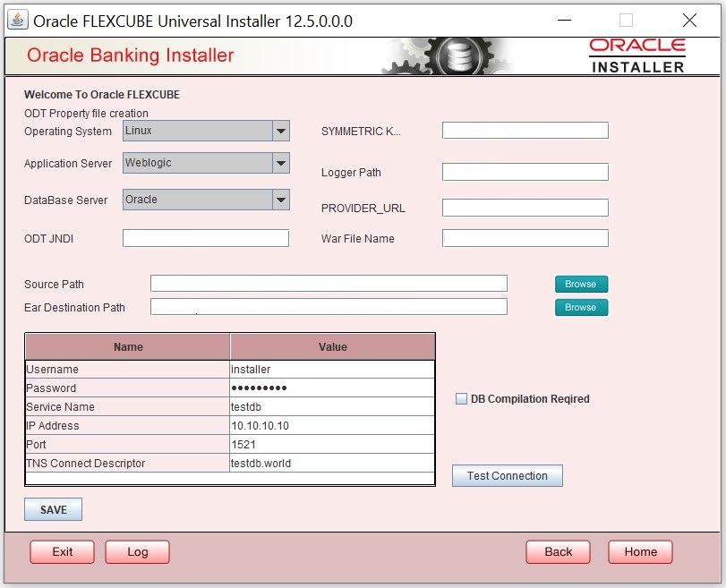Image resolution: width=726 pixels, height=588 pixels.
Task: Click the TNS Connect Descriptor name cell
Action: click(127, 463)
